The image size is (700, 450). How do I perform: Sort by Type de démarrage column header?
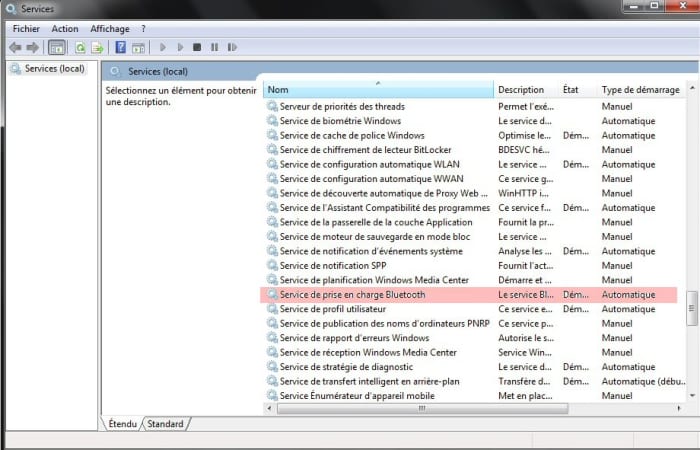click(x=641, y=90)
